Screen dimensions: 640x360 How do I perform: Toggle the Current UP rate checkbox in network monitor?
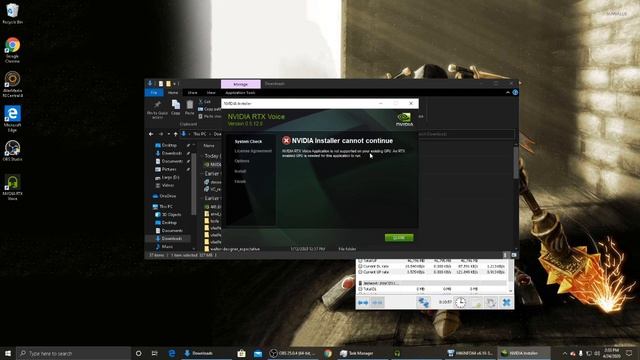tap(360, 272)
